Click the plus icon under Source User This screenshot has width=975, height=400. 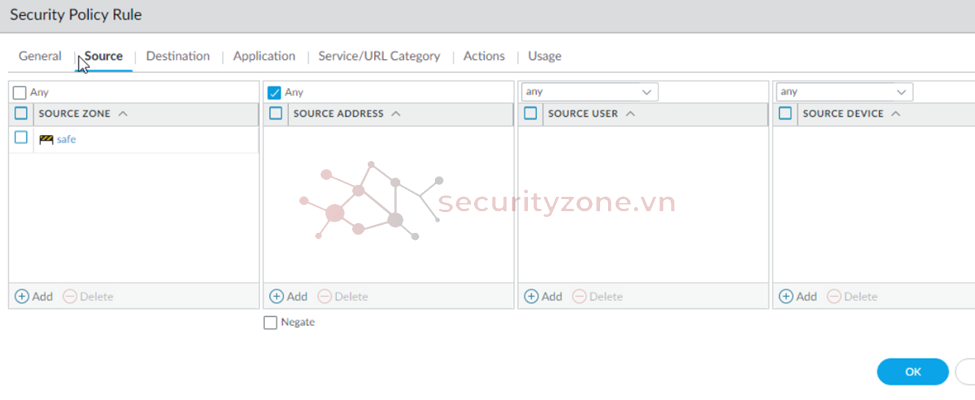[x=532, y=296]
